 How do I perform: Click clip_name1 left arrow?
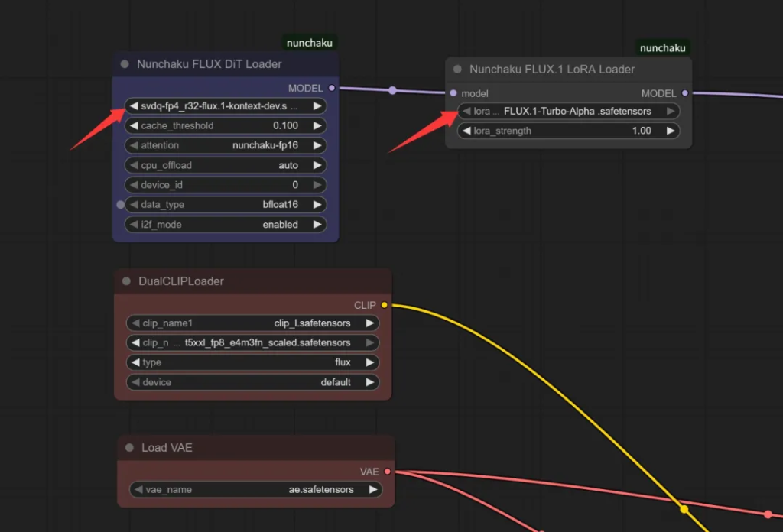[135, 323]
